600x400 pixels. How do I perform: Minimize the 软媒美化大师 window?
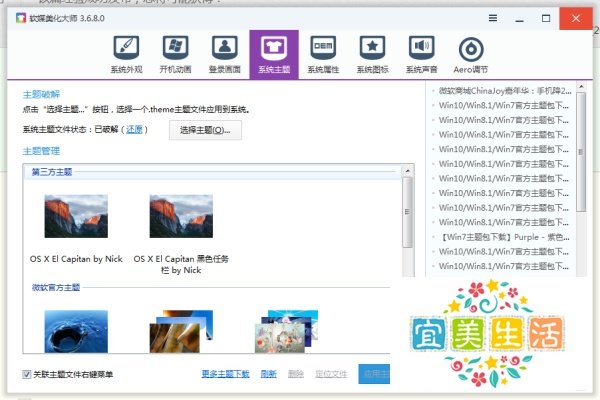coord(519,18)
